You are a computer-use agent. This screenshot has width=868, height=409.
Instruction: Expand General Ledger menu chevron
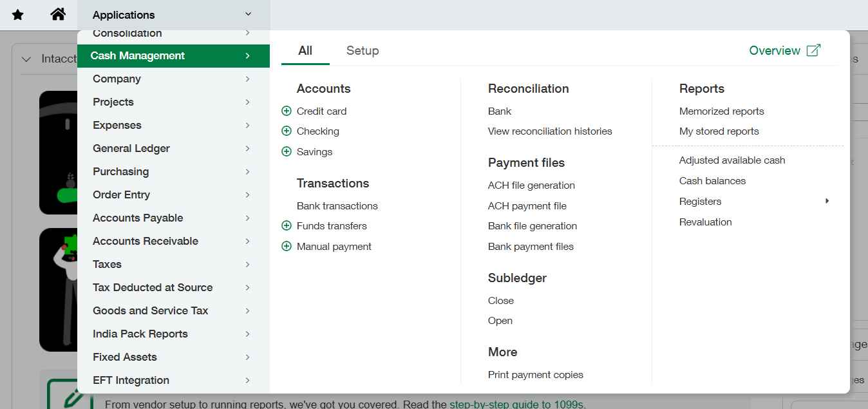coord(247,148)
